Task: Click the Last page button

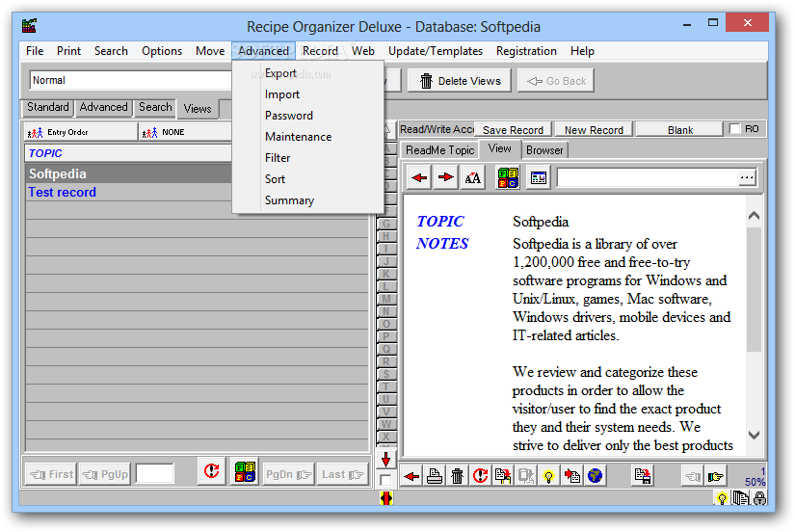Action: [343, 475]
